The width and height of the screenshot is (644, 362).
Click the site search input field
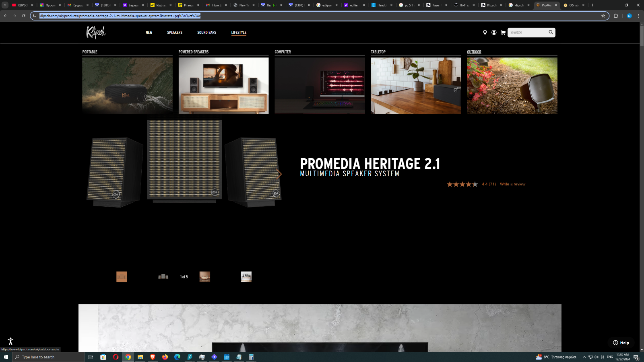(x=528, y=33)
